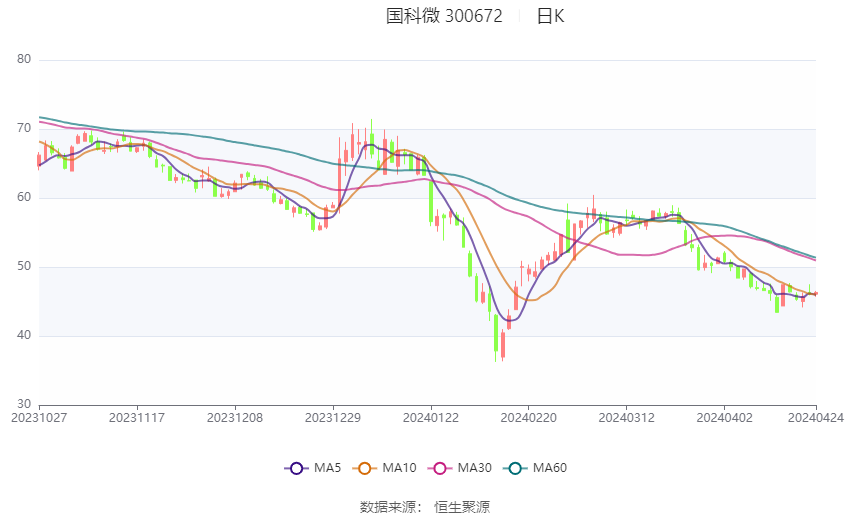Select the 20240424 date axis label
The image size is (850, 517).
815,418
